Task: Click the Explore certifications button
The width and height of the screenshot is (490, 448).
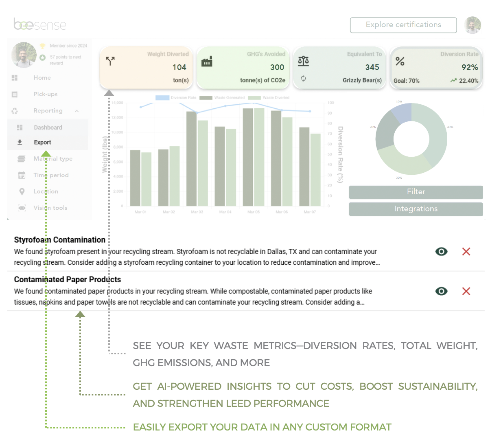Action: pyautogui.click(x=403, y=25)
